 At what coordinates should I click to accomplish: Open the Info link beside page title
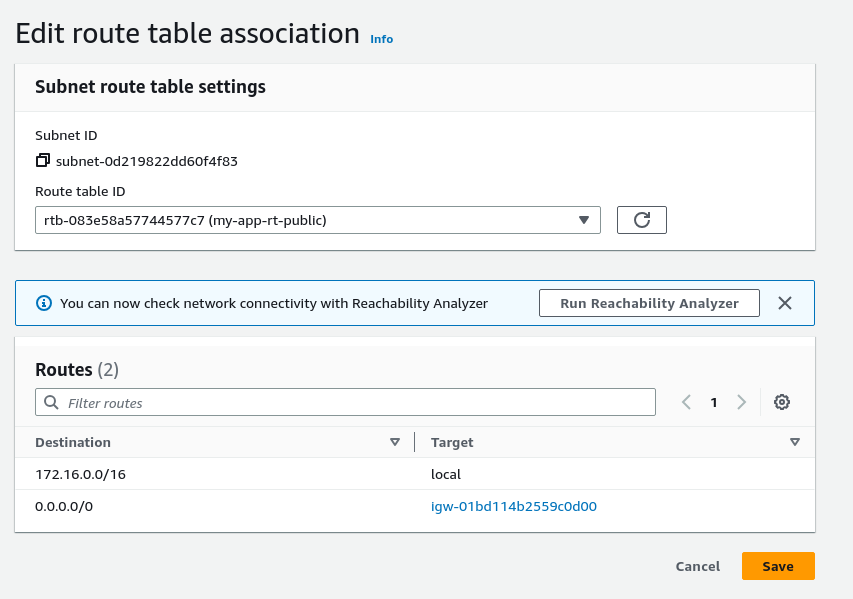(382, 39)
